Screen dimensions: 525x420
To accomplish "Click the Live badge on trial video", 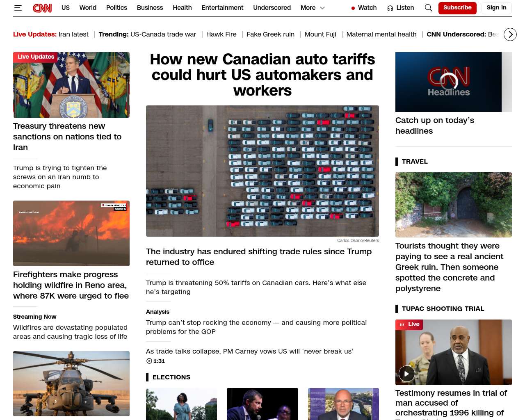I will coord(410,324).
